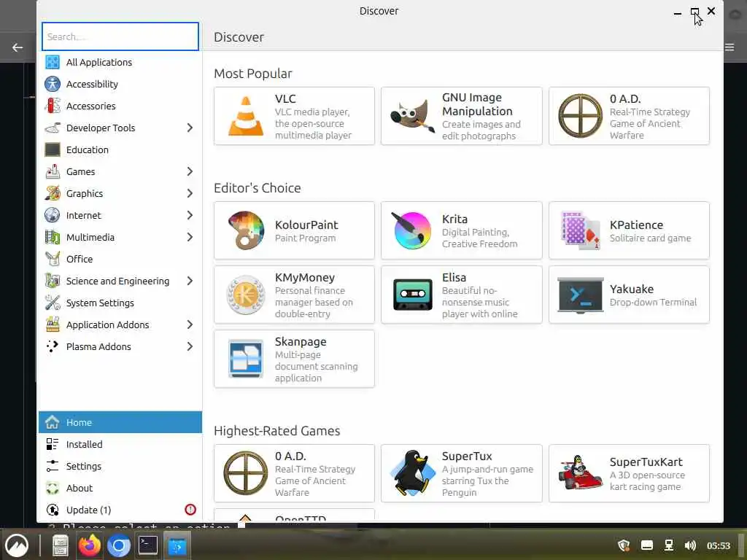The image size is (747, 560).
Task: Click the Yakuake terminal icon
Action: 580,295
